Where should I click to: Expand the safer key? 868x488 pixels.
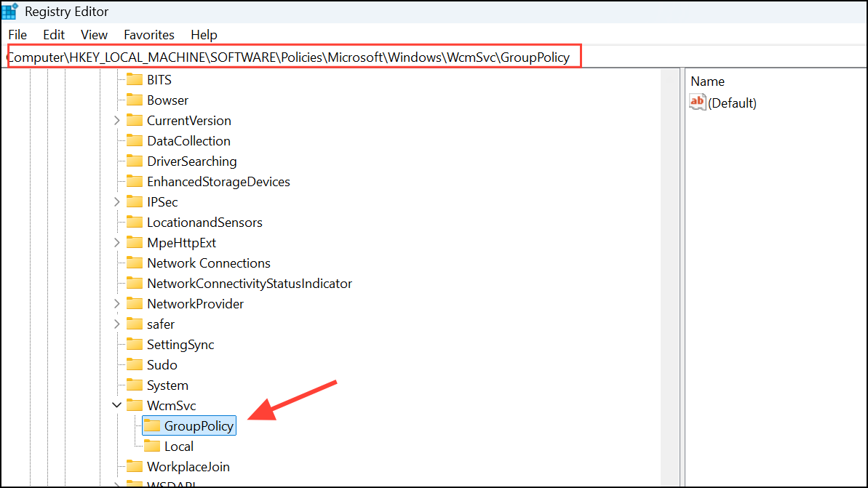[117, 324]
